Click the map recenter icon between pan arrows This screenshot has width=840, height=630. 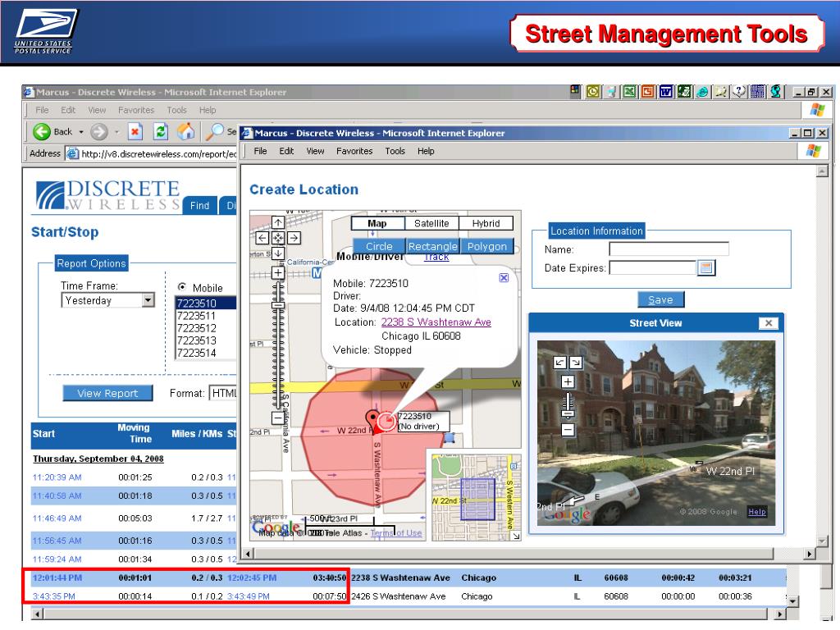pyautogui.click(x=278, y=238)
